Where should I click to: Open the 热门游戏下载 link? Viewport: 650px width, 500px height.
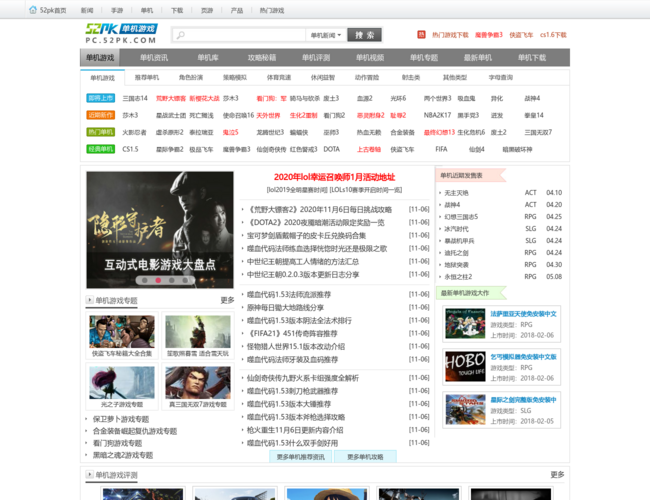450,35
